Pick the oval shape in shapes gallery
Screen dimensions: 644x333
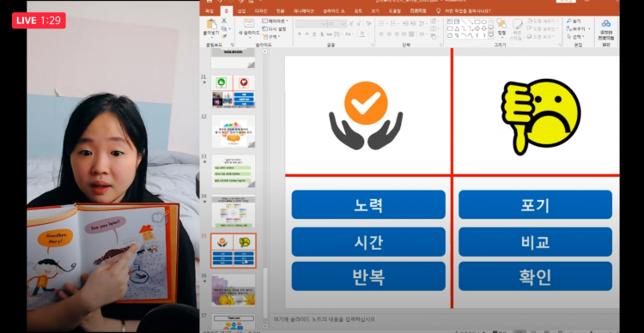[x=483, y=21]
